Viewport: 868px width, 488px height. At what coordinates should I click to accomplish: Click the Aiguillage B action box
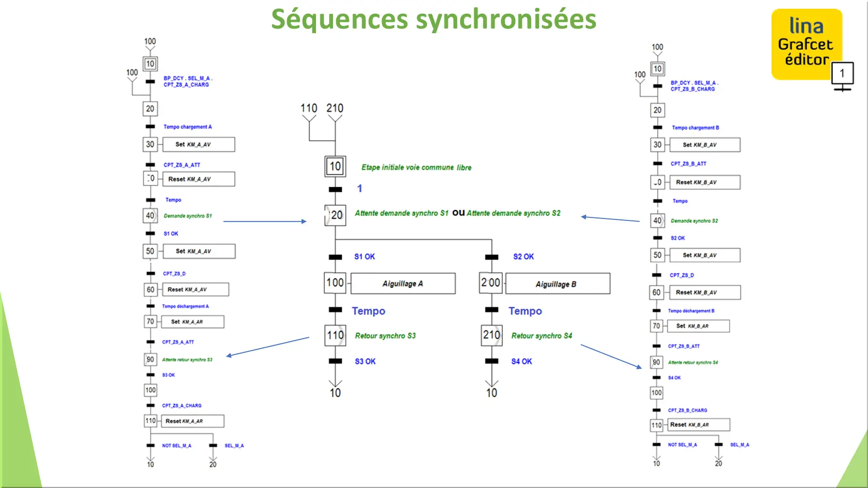pos(558,284)
